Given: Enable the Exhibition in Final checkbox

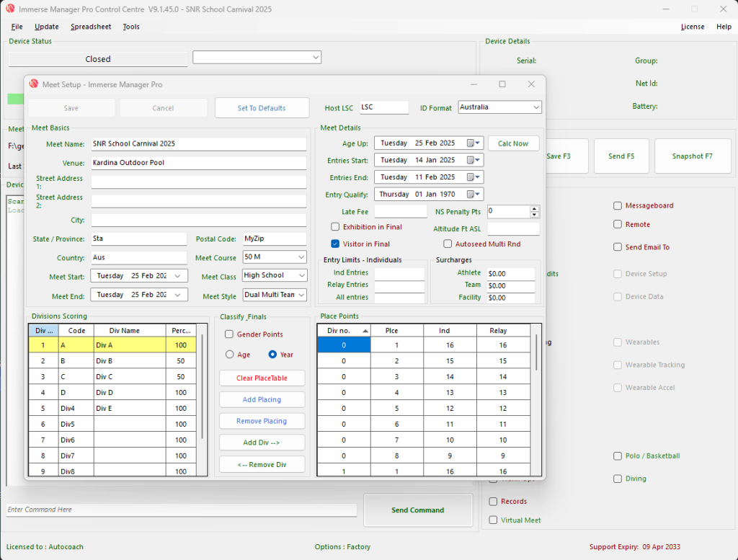Looking at the screenshot, I should pos(335,227).
